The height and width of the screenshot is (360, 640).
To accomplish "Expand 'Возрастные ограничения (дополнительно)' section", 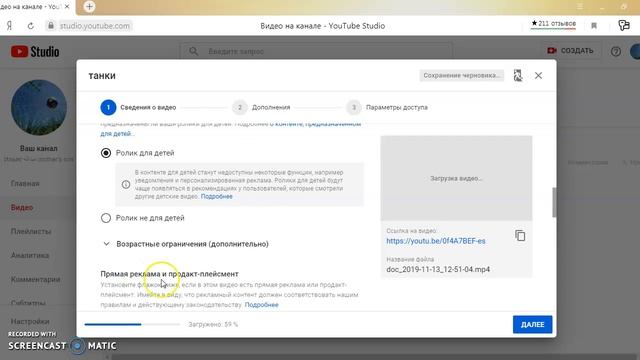I will 185,244.
